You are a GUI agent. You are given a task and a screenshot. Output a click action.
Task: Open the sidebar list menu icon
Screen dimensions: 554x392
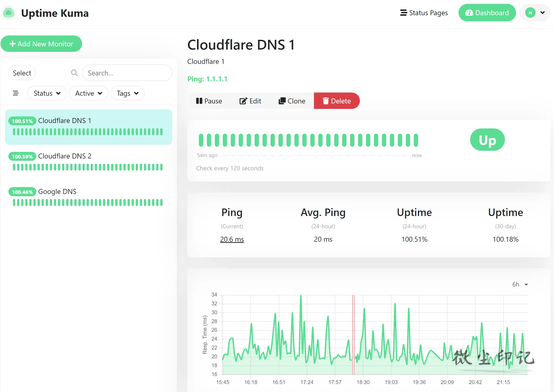pos(16,93)
